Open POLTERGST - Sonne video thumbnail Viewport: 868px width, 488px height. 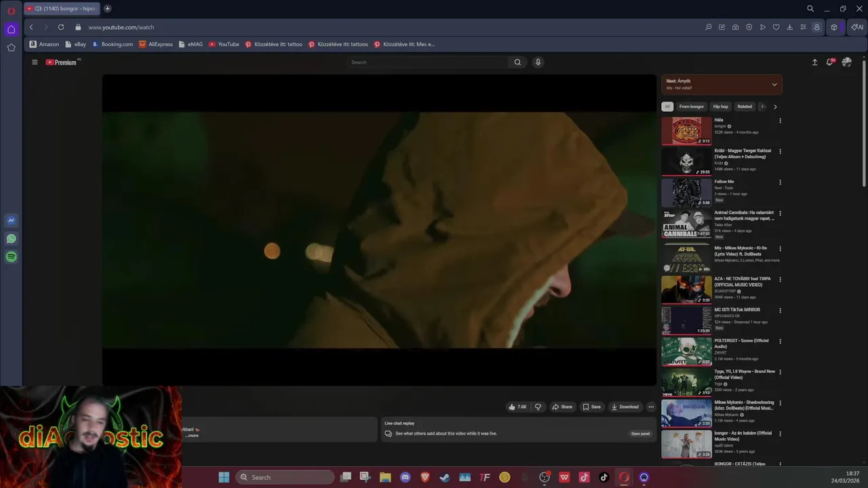pos(686,351)
